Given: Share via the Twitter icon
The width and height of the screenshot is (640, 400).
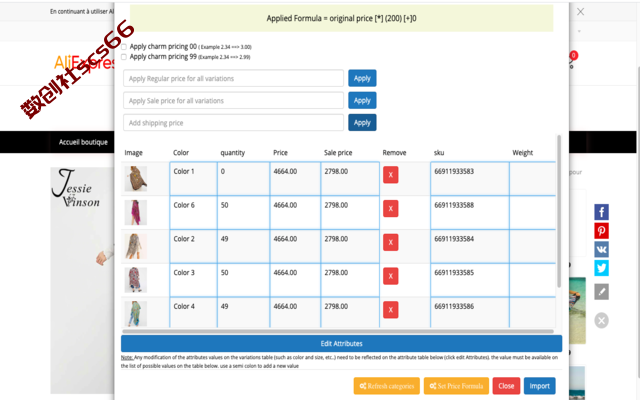Looking at the screenshot, I should point(601,268).
